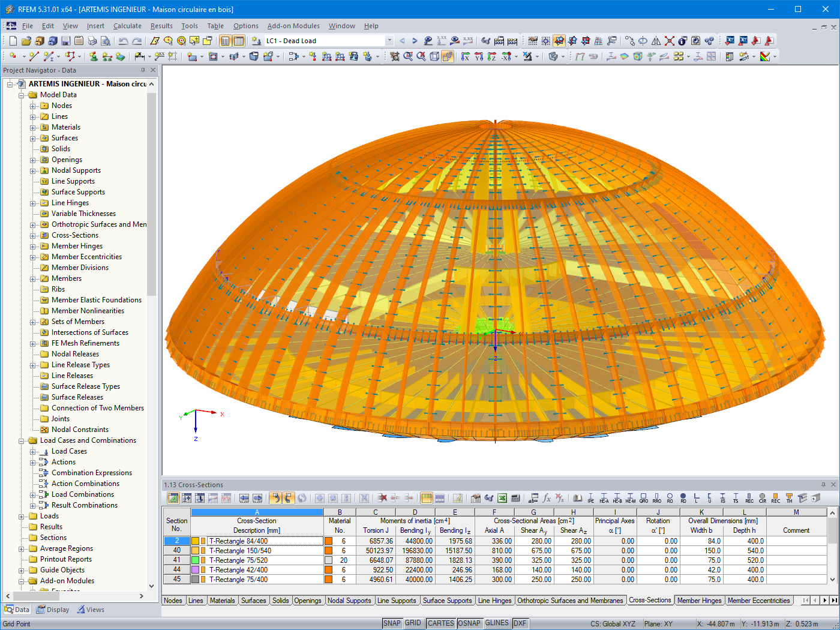Toggle SNAP mode in the status bar
The width and height of the screenshot is (840, 630).
coord(392,623)
